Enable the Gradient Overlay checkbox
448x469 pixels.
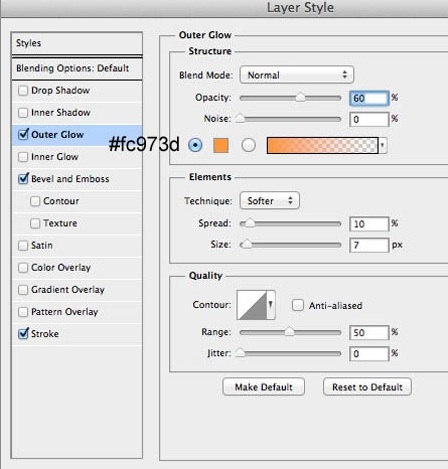(23, 290)
